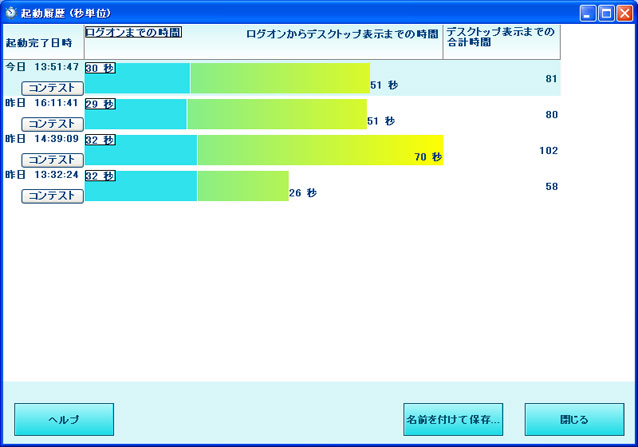Minimize the 起動履歴 window
Screen dimensions: 638x447
[588, 13]
